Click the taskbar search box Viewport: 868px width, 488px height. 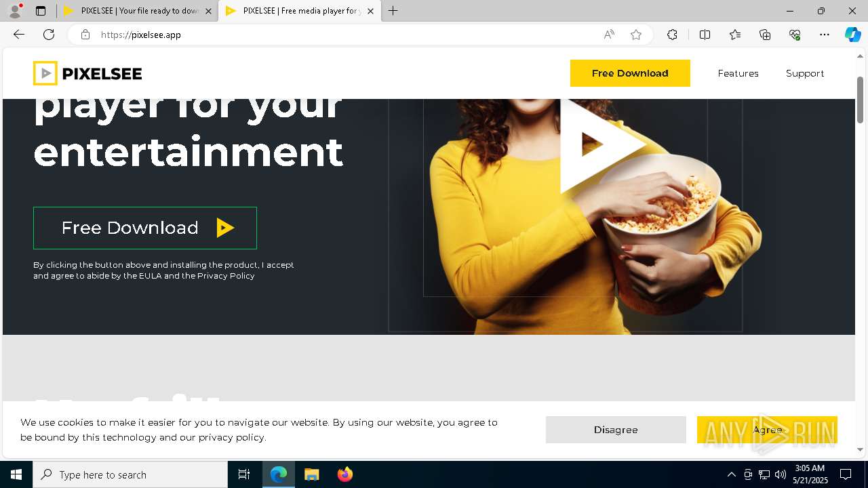(130, 474)
